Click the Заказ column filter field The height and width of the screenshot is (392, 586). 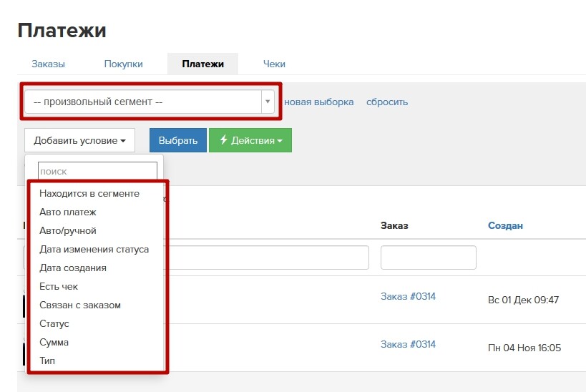pos(429,258)
